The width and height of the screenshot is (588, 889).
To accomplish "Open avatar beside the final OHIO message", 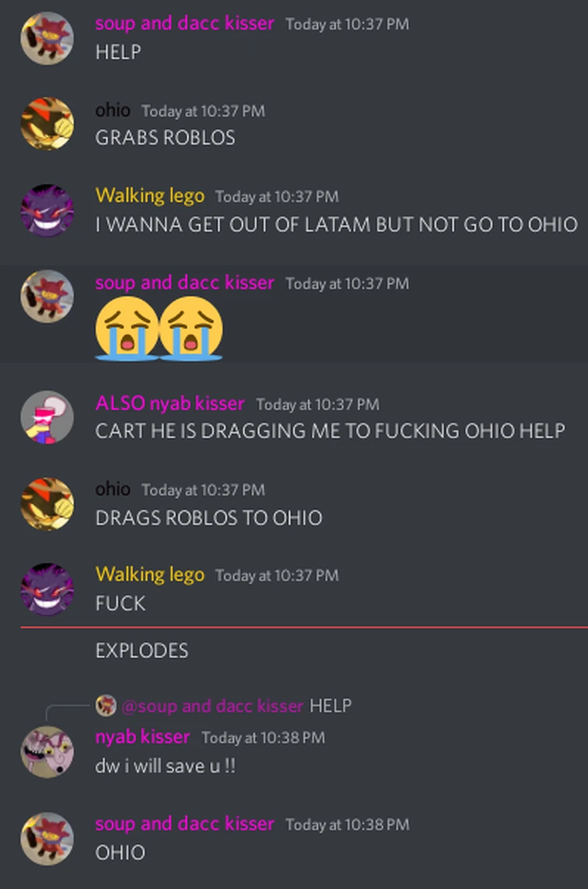I will pyautogui.click(x=47, y=838).
